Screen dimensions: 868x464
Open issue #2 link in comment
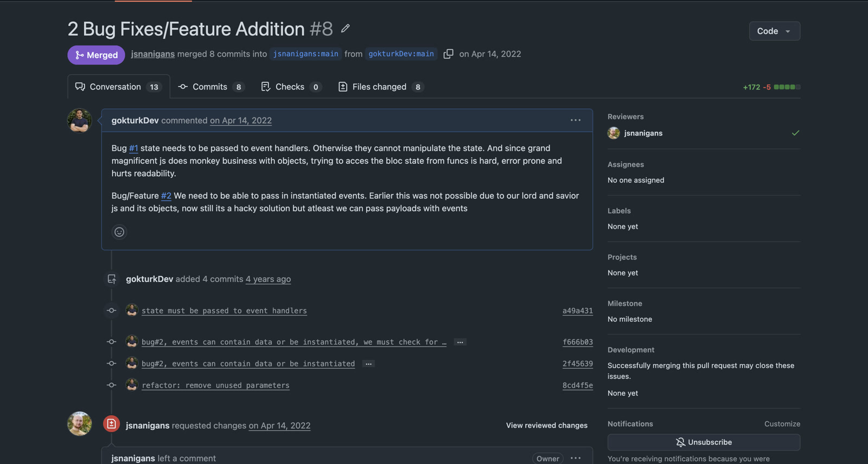coord(166,196)
